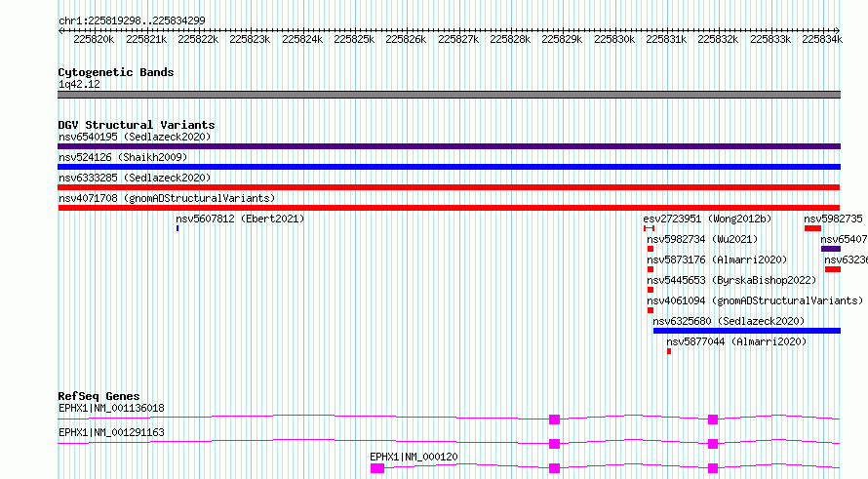Click the 225820k ruler tick label
Image resolution: width=868 pixels, height=479 pixels.
tap(94, 39)
